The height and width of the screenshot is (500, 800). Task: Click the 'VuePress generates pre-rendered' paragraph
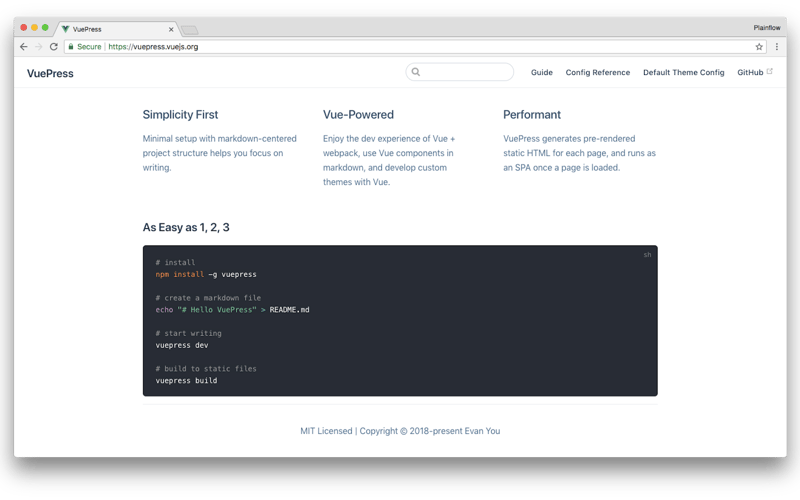point(580,153)
